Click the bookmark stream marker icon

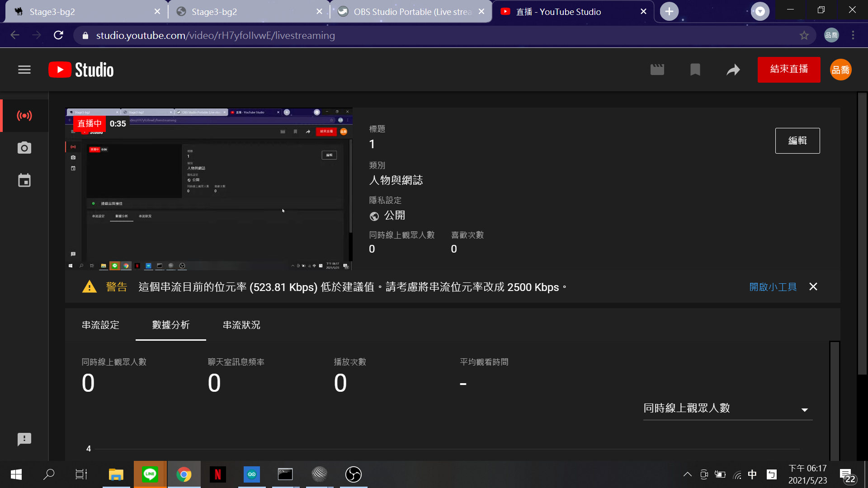tap(695, 70)
